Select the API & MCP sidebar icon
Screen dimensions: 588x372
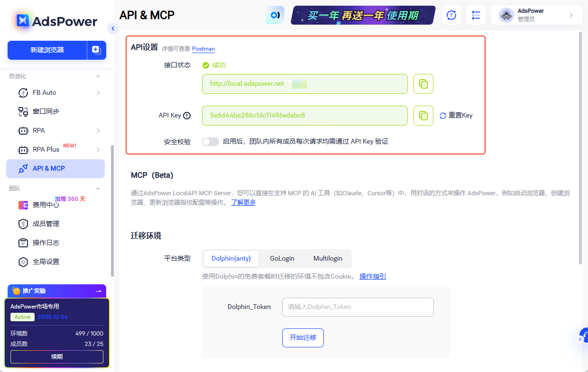point(23,168)
